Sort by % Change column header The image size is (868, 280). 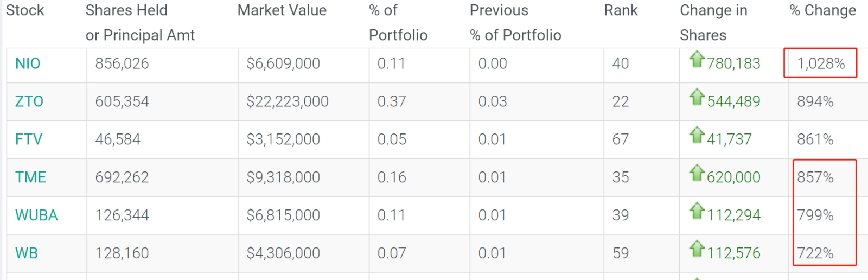click(823, 10)
